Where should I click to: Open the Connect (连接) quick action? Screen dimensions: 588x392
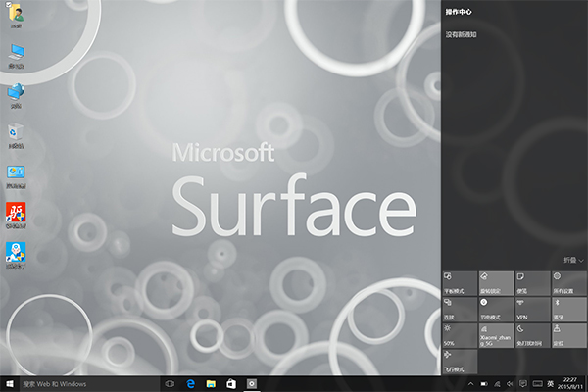(x=460, y=310)
